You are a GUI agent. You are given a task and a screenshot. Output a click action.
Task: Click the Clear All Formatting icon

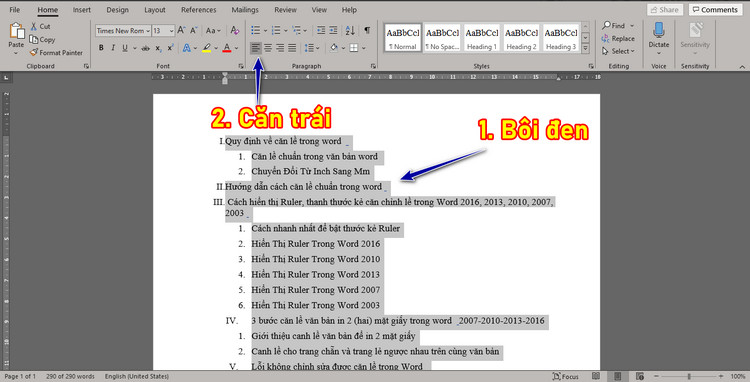point(234,30)
